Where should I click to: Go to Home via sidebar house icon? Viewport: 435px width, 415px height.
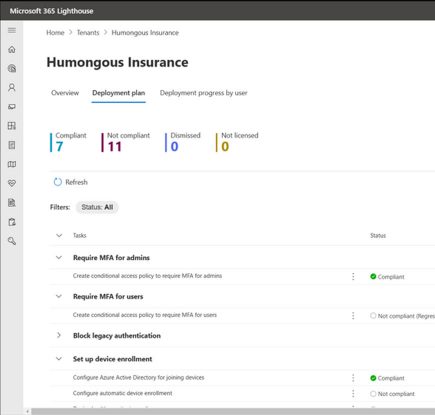(12, 49)
